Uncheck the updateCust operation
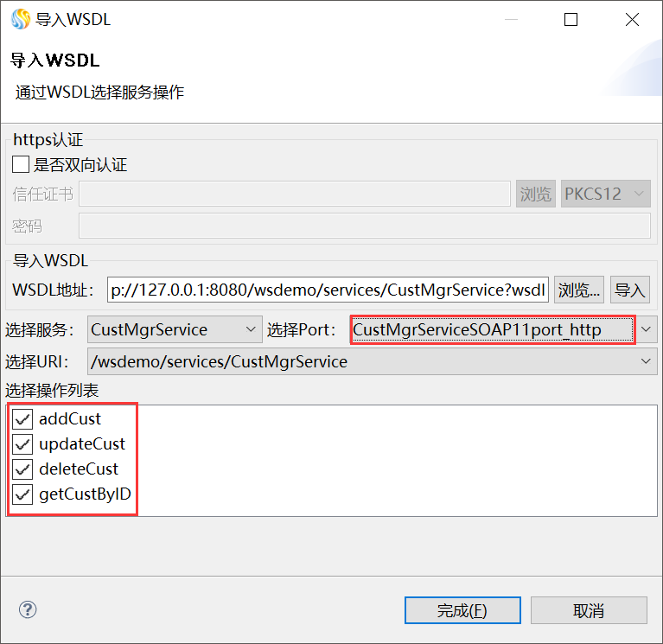 pyautogui.click(x=22, y=444)
